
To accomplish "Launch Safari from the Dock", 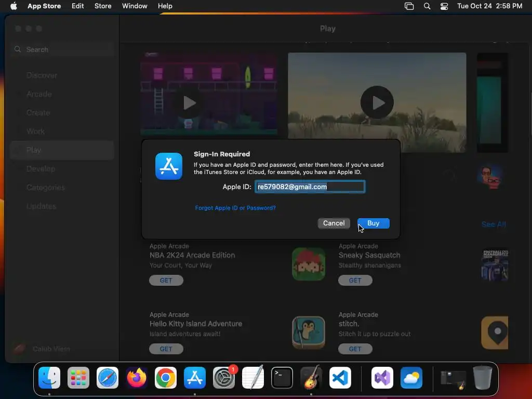I will click(x=108, y=378).
